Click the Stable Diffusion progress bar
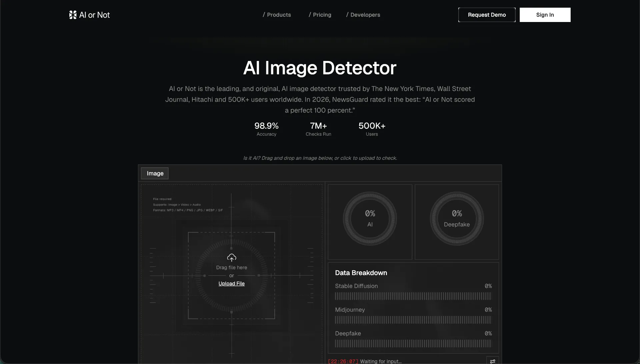 click(413, 296)
